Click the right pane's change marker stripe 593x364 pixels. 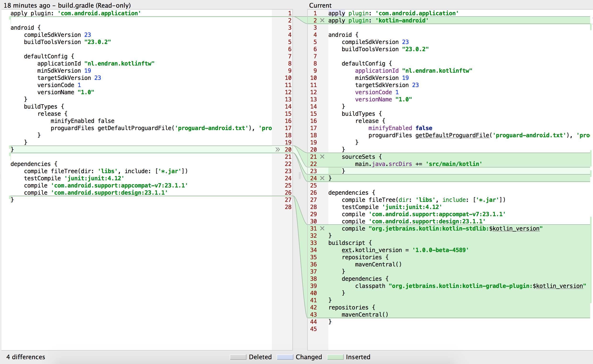(x=591, y=169)
